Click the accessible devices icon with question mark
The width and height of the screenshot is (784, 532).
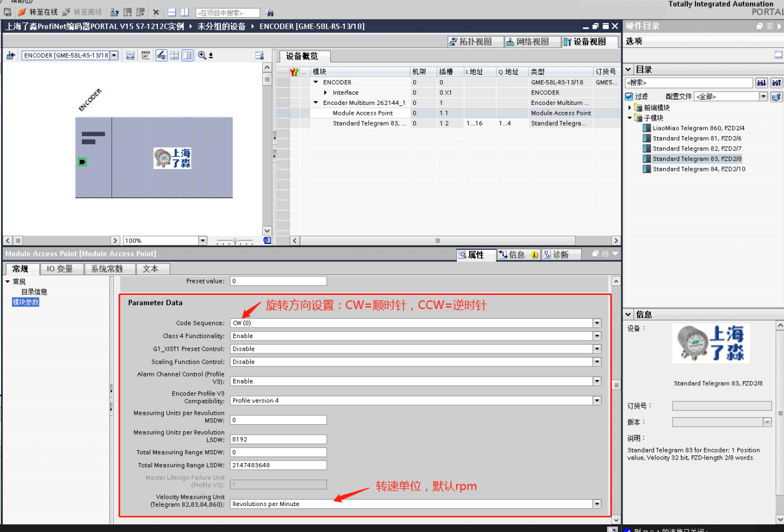(114, 12)
